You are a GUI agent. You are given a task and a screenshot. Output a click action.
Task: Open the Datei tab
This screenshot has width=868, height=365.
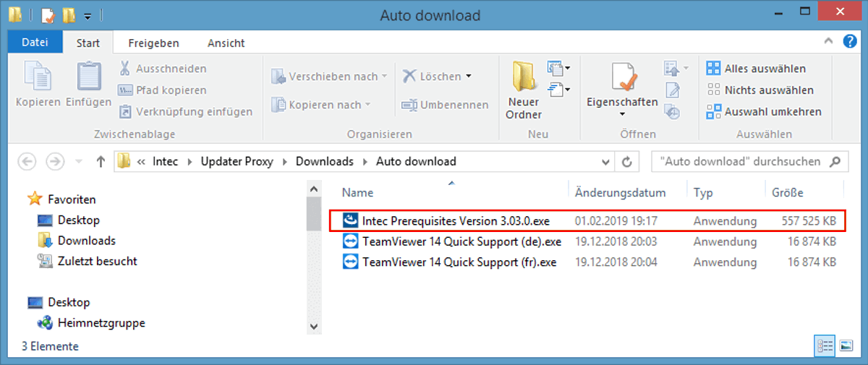point(35,43)
